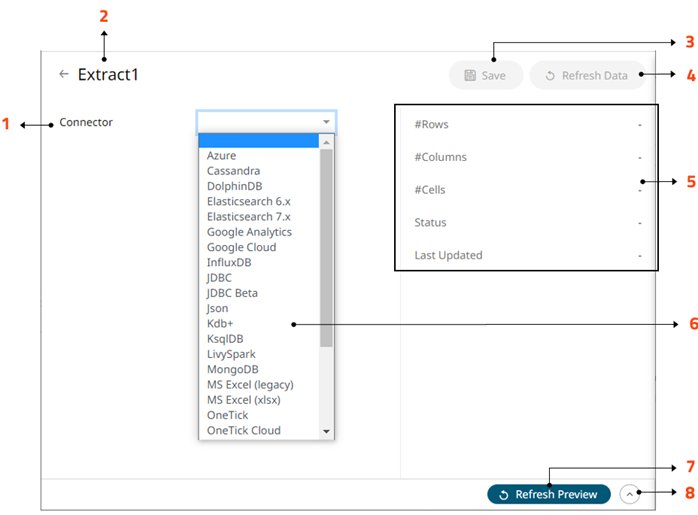698x515 pixels.
Task: Choose InfluxDB from the list
Action: click(x=230, y=262)
